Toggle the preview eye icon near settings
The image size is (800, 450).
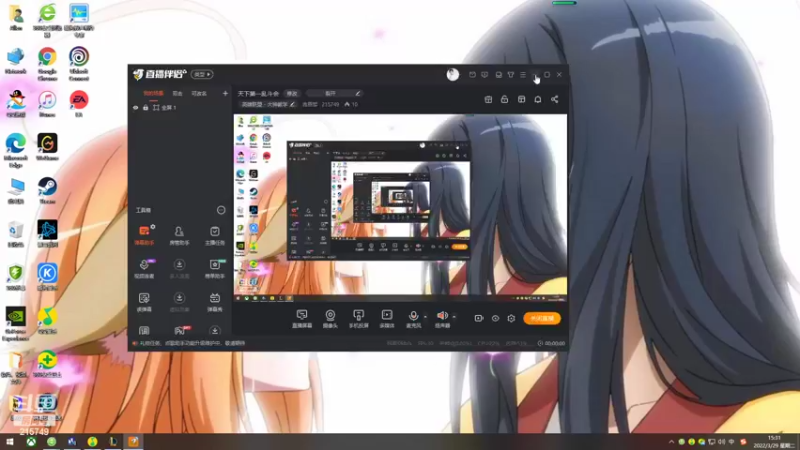pos(495,318)
